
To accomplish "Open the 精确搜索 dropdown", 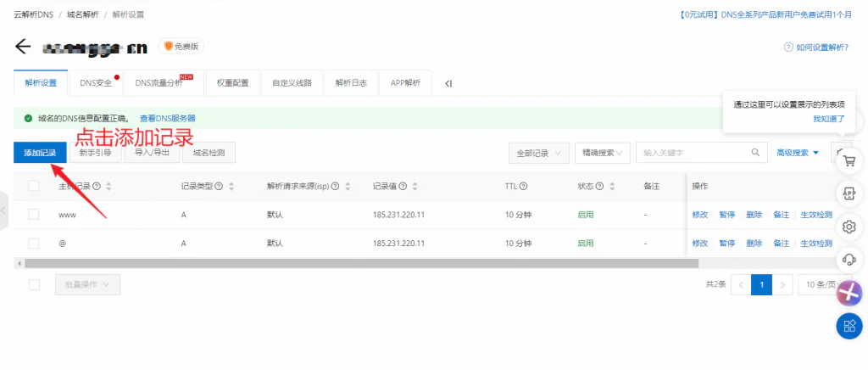I will 602,153.
